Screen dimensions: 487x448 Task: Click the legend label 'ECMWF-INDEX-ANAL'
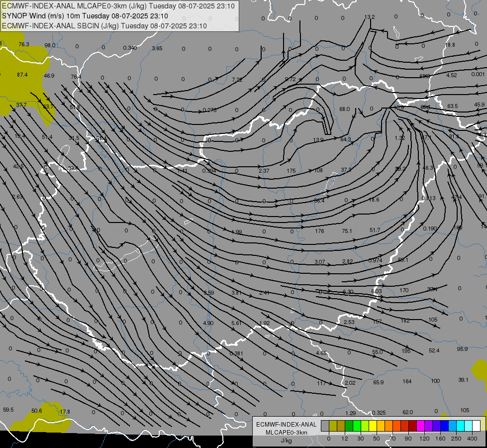(x=287, y=425)
